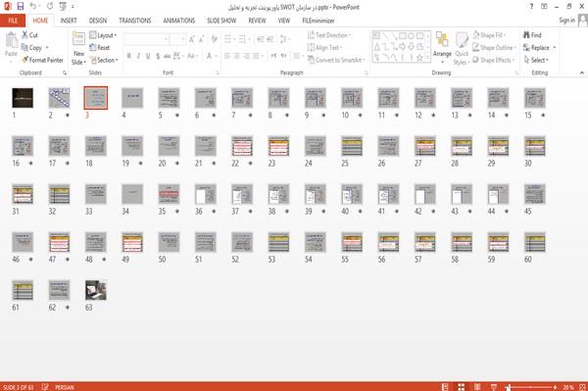588x391 pixels.
Task: Switch to the INSERT tab
Action: click(69, 21)
